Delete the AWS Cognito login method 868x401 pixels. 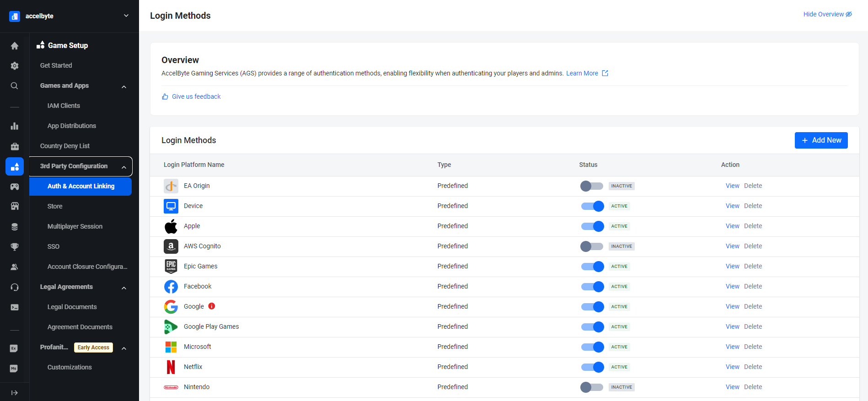tap(753, 246)
